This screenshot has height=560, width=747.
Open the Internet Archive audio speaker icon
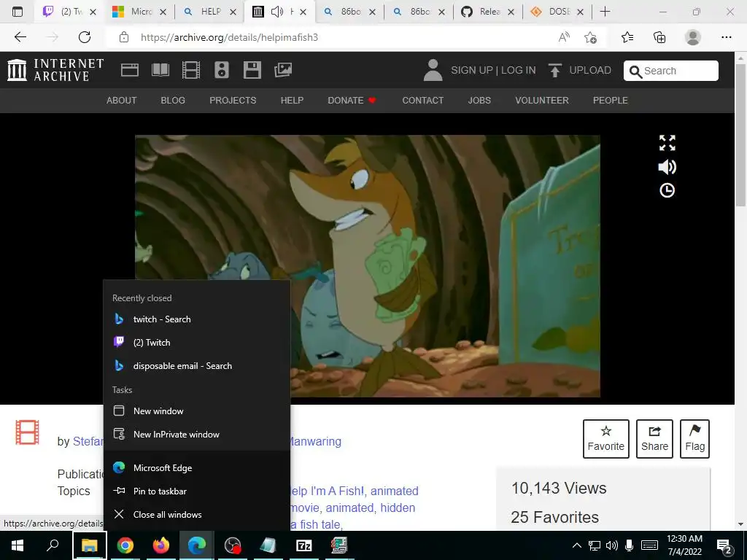pos(222,70)
